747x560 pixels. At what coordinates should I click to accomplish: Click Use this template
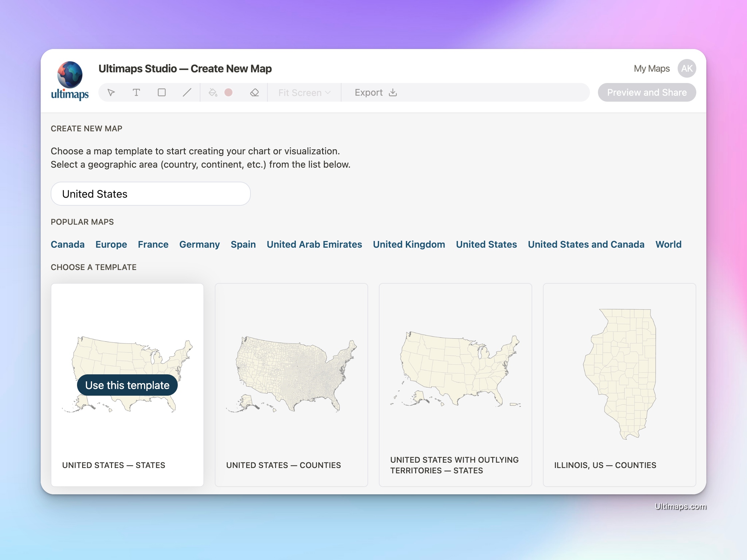[127, 385]
